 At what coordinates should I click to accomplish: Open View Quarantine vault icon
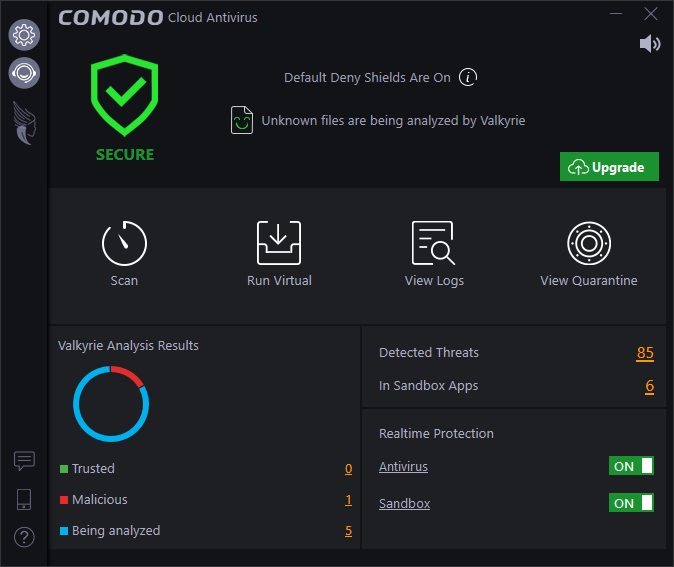(x=589, y=243)
